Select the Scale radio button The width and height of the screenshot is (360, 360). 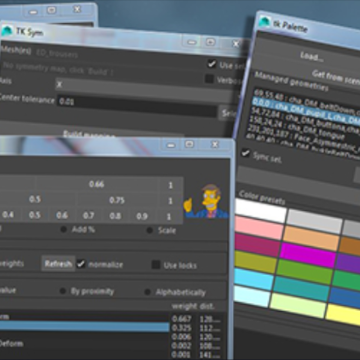pyautogui.click(x=150, y=230)
